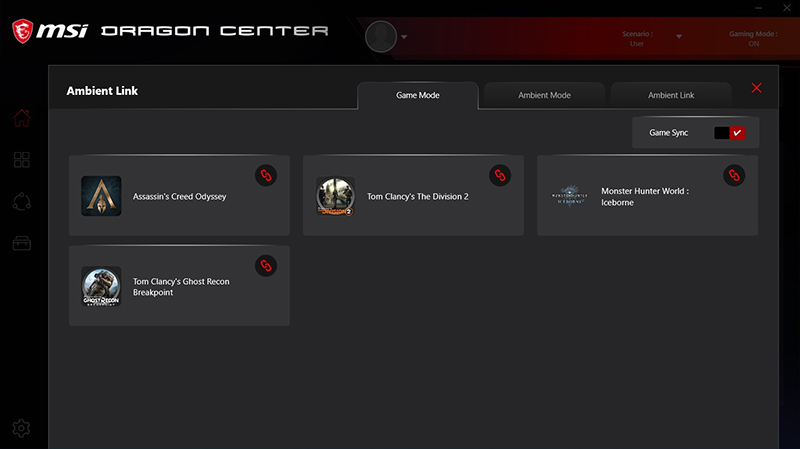Toggle link icon on Monster Hunter World card
Image resolution: width=800 pixels, height=449 pixels.
click(x=733, y=175)
